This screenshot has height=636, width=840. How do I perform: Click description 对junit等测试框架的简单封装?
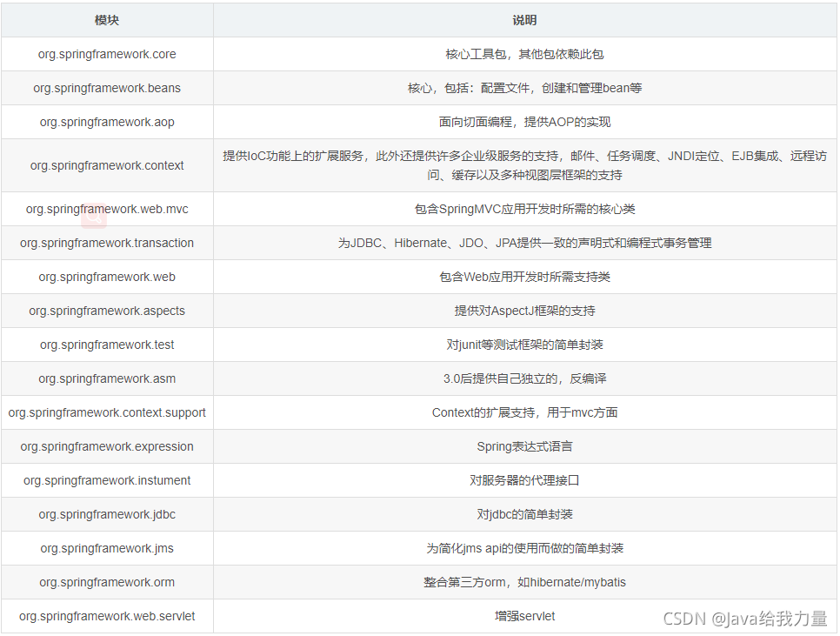point(524,345)
